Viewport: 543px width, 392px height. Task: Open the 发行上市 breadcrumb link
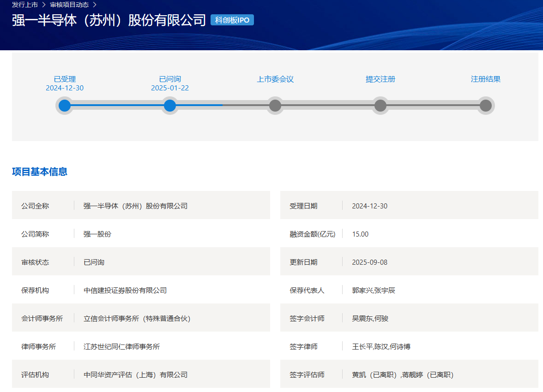(x=25, y=5)
